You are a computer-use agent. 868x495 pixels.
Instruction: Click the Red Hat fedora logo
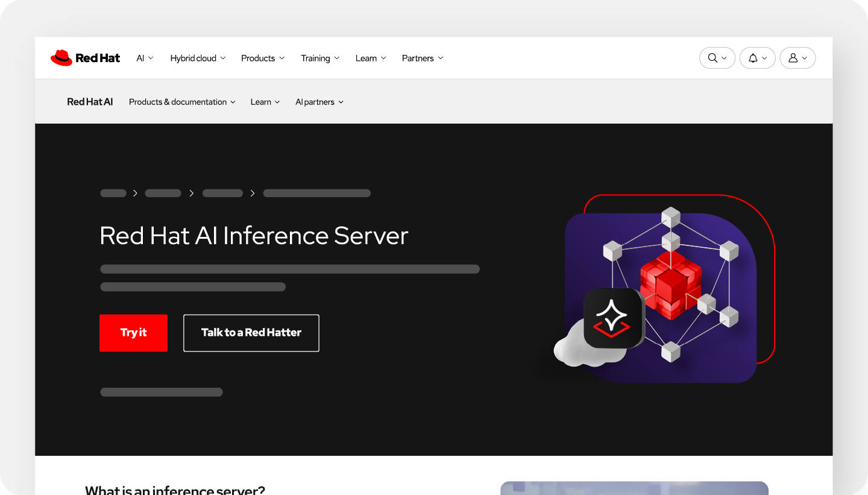[x=62, y=57]
